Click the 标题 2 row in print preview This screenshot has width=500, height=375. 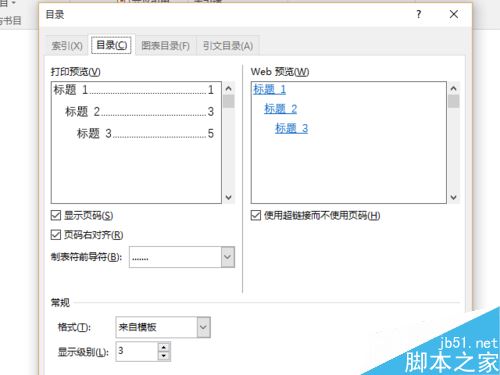tap(139, 112)
